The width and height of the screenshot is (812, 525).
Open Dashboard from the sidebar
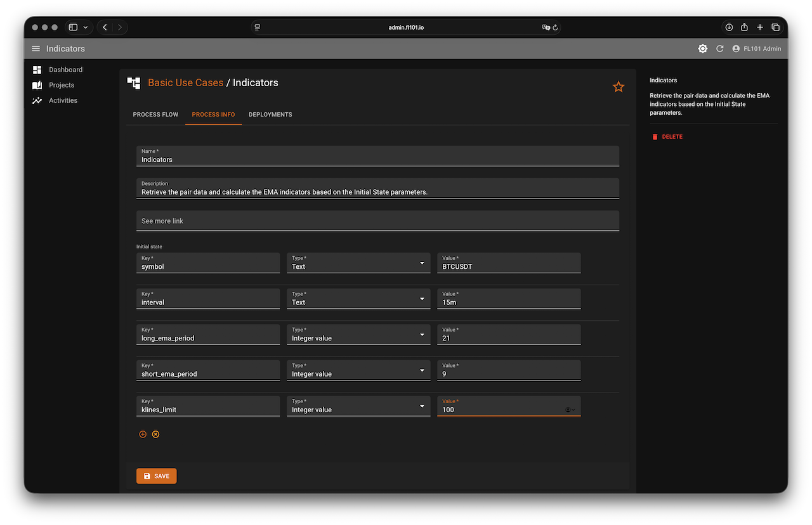coord(65,70)
